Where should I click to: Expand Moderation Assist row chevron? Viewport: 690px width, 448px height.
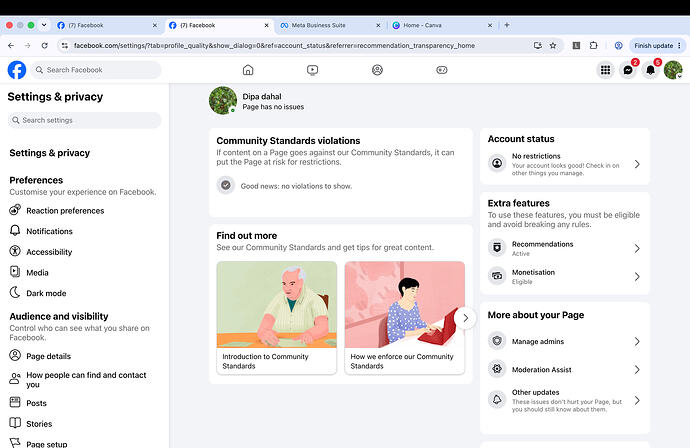coord(637,370)
